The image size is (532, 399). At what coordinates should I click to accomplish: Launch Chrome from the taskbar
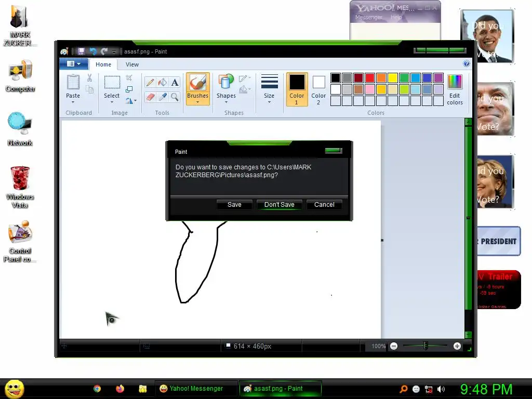(x=97, y=389)
